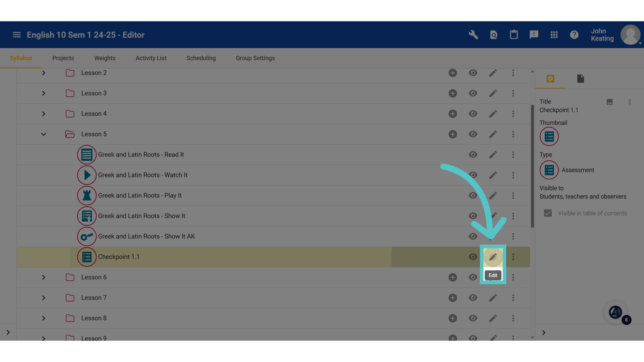Viewport: 644px width, 362px height.
Task: Switch to Projects tab
Action: pos(63,58)
